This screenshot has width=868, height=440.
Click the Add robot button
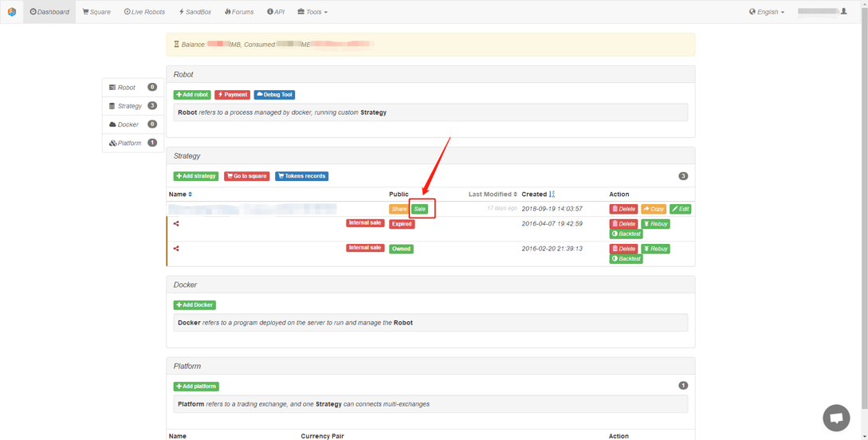(x=192, y=95)
